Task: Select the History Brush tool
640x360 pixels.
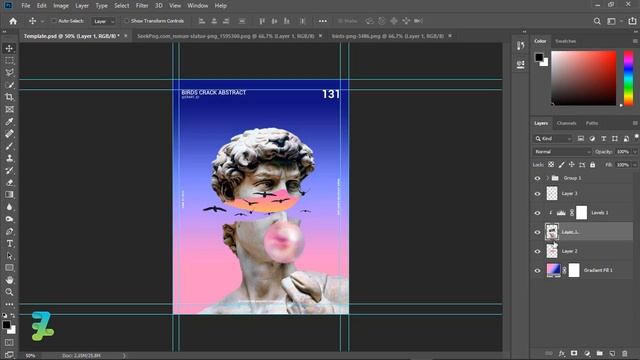Action: pos(9,171)
